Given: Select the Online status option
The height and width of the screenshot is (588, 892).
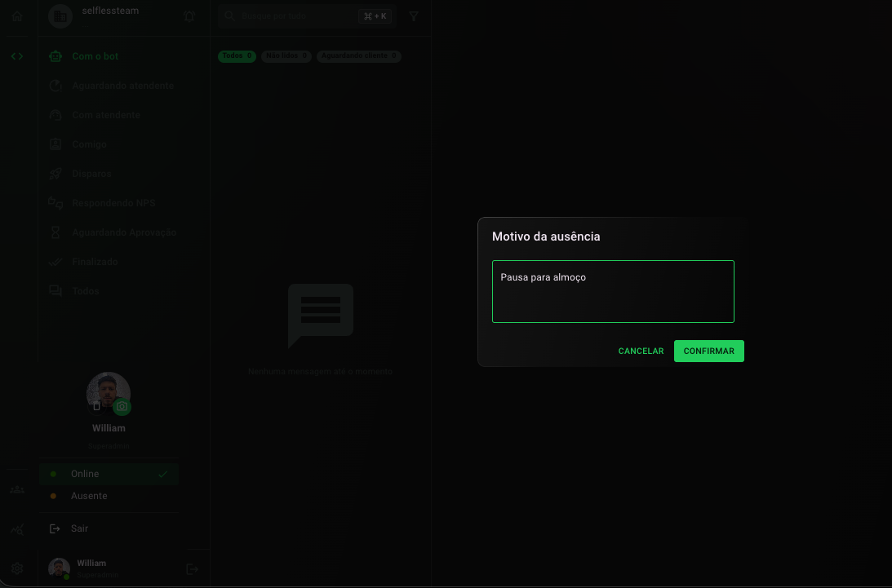Looking at the screenshot, I should click(x=109, y=474).
